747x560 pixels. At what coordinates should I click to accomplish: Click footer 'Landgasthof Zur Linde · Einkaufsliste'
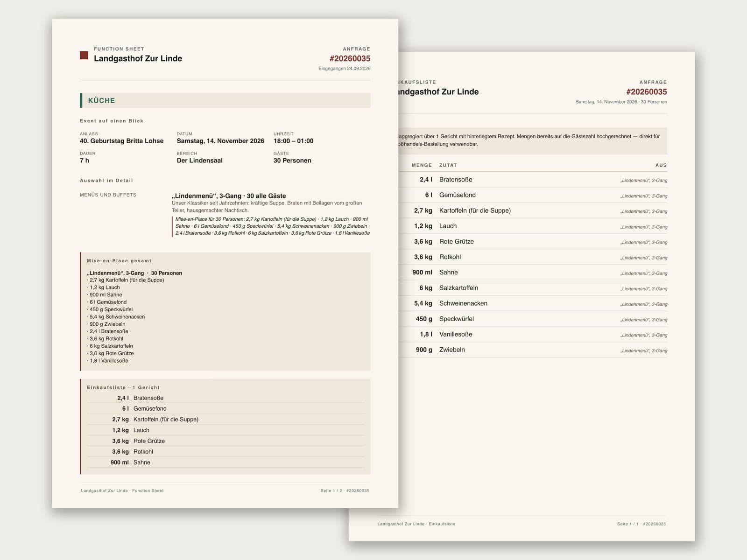click(416, 524)
